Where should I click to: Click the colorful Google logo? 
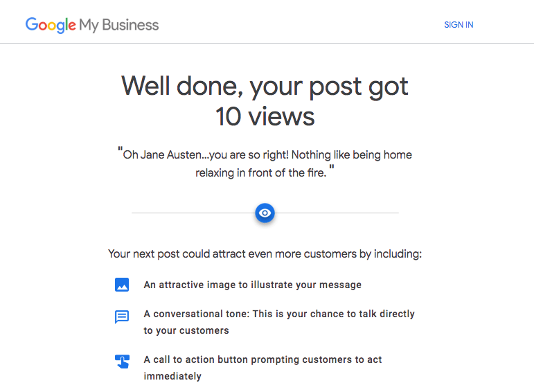click(x=51, y=25)
